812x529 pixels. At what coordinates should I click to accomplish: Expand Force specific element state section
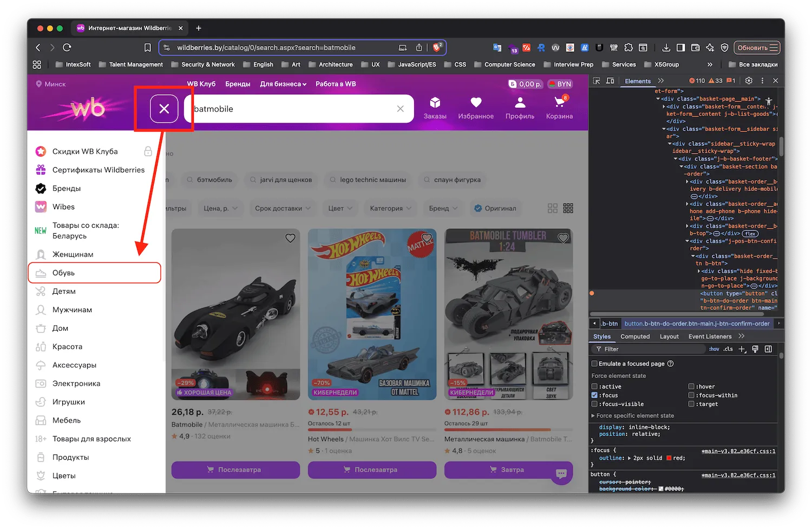pyautogui.click(x=593, y=416)
